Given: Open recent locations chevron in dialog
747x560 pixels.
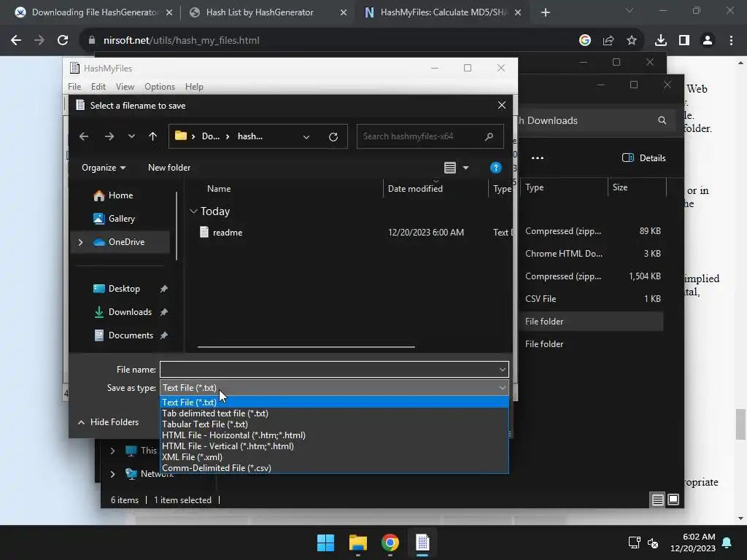Looking at the screenshot, I should tap(131, 136).
